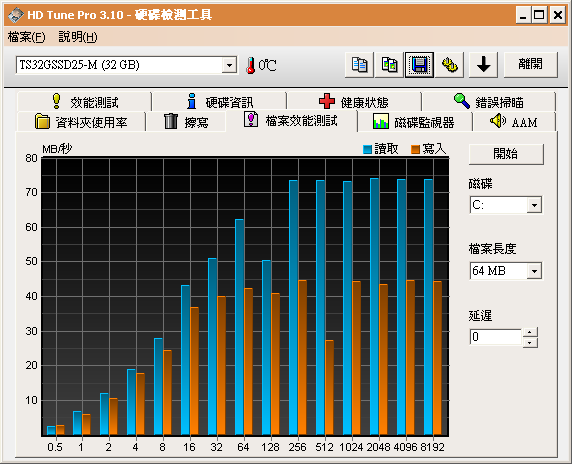The height and width of the screenshot is (464, 572).
Task: Click the copy screenshot to clipboard icon
Action: coord(390,65)
